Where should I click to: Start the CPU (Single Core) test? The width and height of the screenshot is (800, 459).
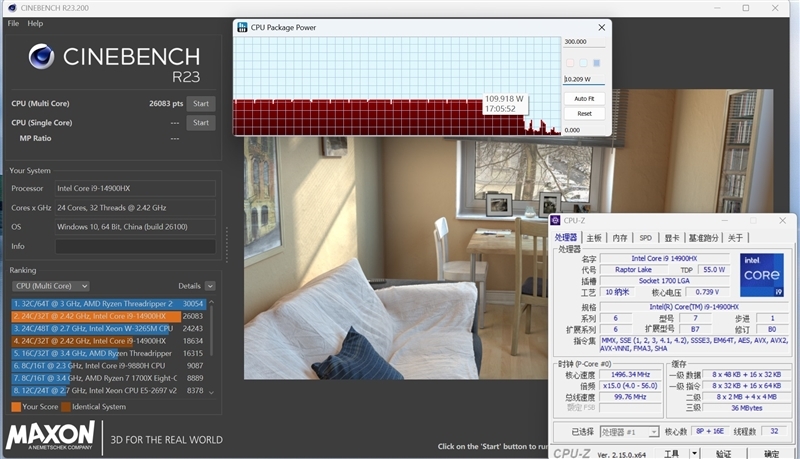pyautogui.click(x=201, y=122)
